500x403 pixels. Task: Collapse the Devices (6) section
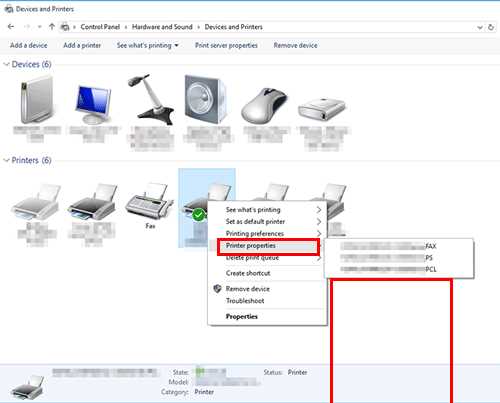click(6, 64)
